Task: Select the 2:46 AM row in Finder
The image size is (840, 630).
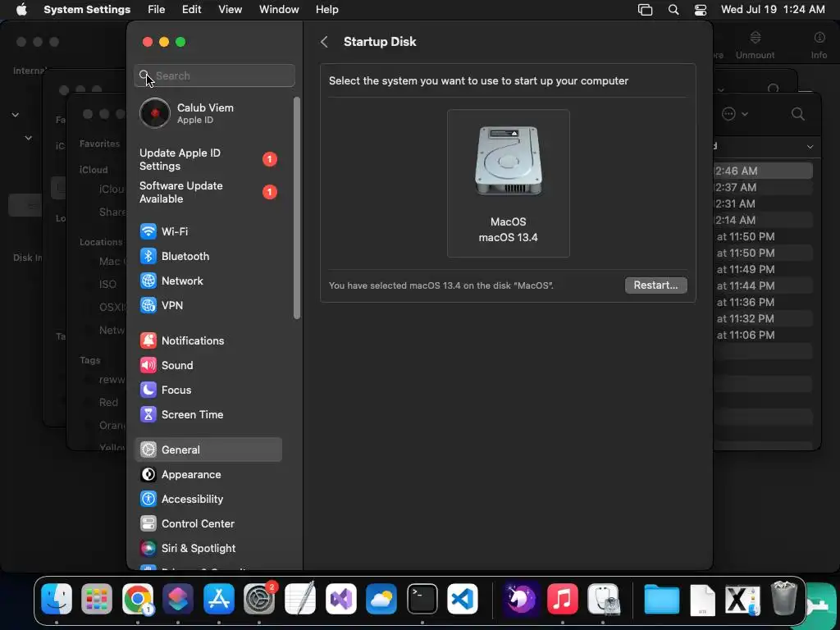Action: [764, 171]
